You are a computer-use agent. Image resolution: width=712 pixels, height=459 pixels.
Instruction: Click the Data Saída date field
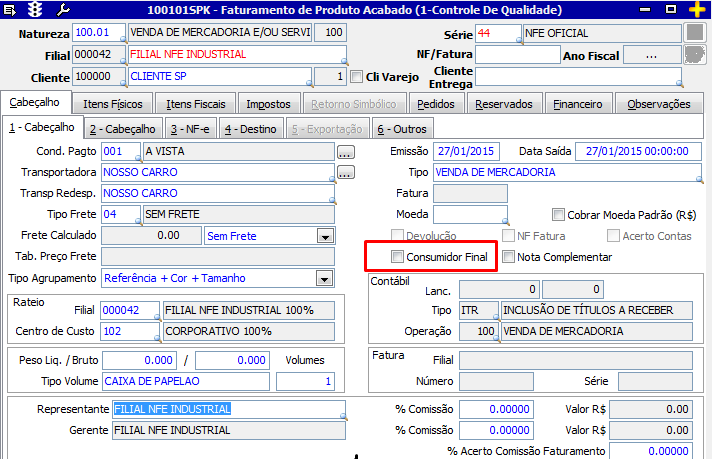tap(638, 152)
